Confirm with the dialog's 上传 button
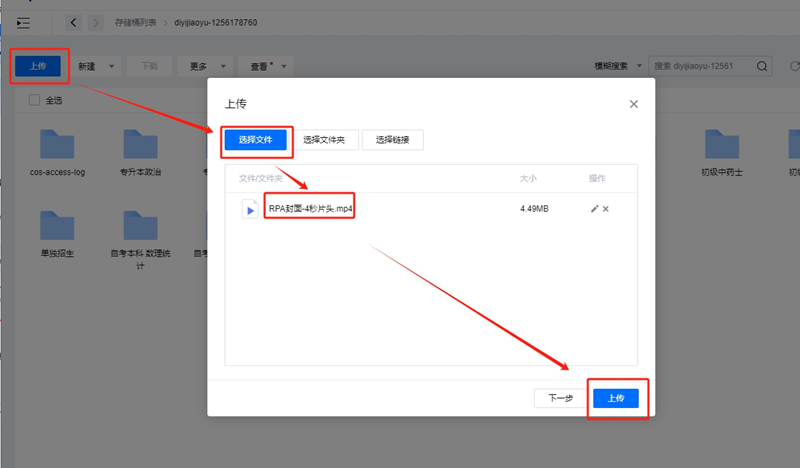 click(616, 398)
